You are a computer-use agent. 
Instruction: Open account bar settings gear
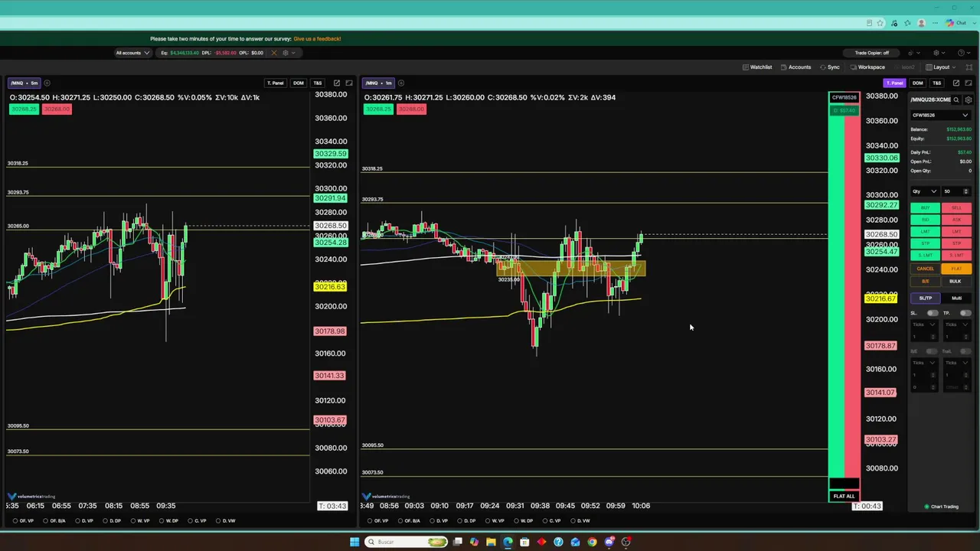click(x=285, y=53)
